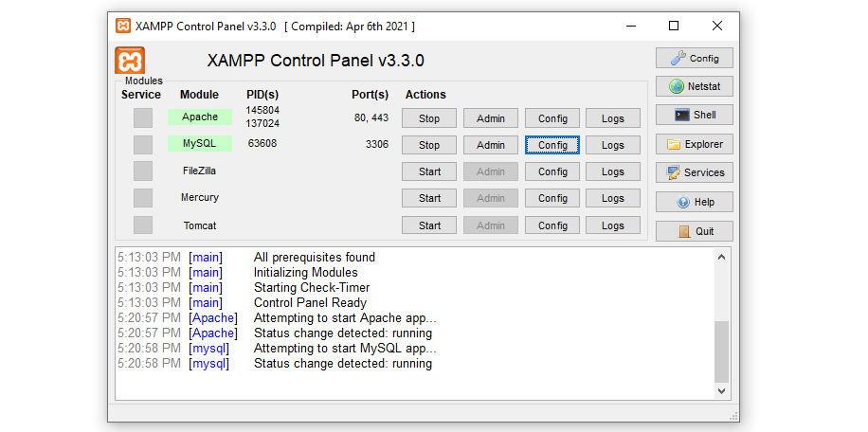Click the Mercury module name
Viewport: 868px width, 432px height.
(199, 197)
